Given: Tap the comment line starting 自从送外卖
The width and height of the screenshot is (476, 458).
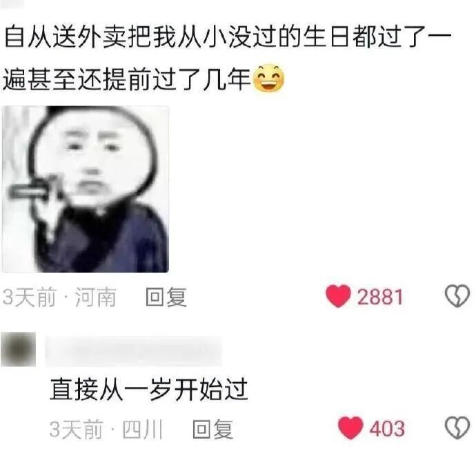Looking at the screenshot, I should coord(228,37).
